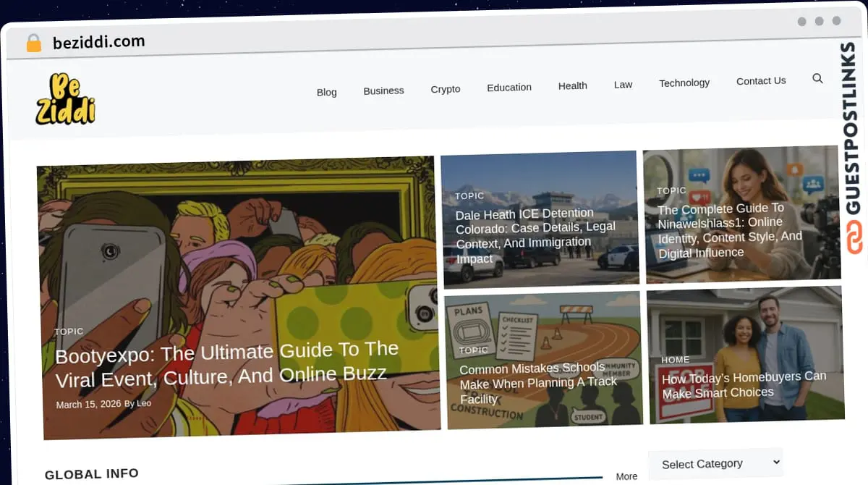868x485 pixels.
Task: Read the Bootyexpo ultimate guide article
Action: click(x=227, y=363)
